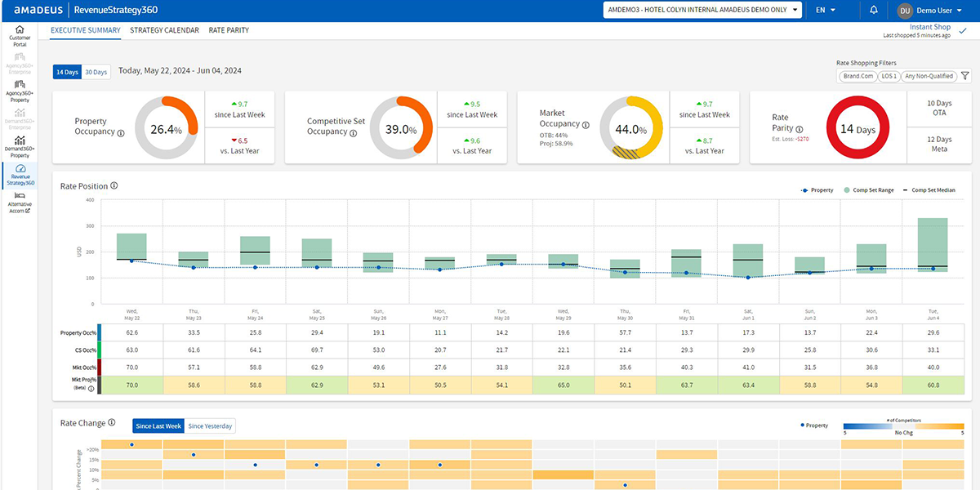Open the Rate Parity tab
The width and height of the screenshot is (980, 490).
[x=228, y=29]
